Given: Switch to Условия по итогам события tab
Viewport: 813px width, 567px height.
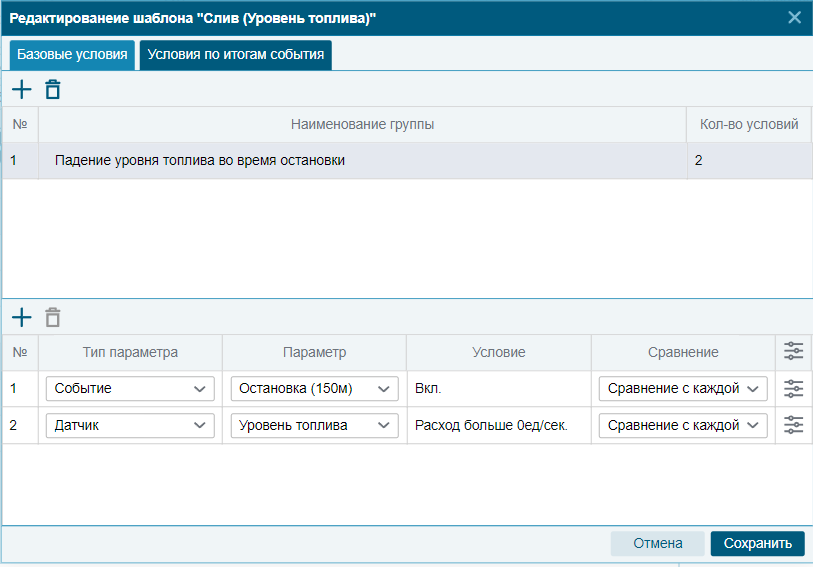Looking at the screenshot, I should (235, 55).
